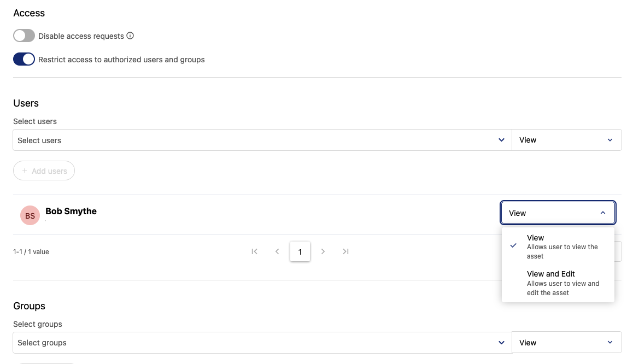Open the Select users dropdown
This screenshot has height=364, width=633.
(262, 140)
